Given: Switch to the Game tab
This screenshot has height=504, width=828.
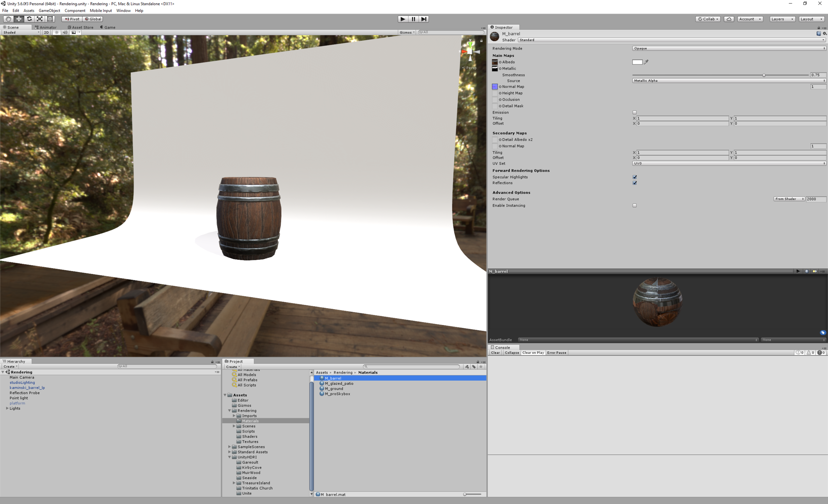Looking at the screenshot, I should tap(108, 27).
